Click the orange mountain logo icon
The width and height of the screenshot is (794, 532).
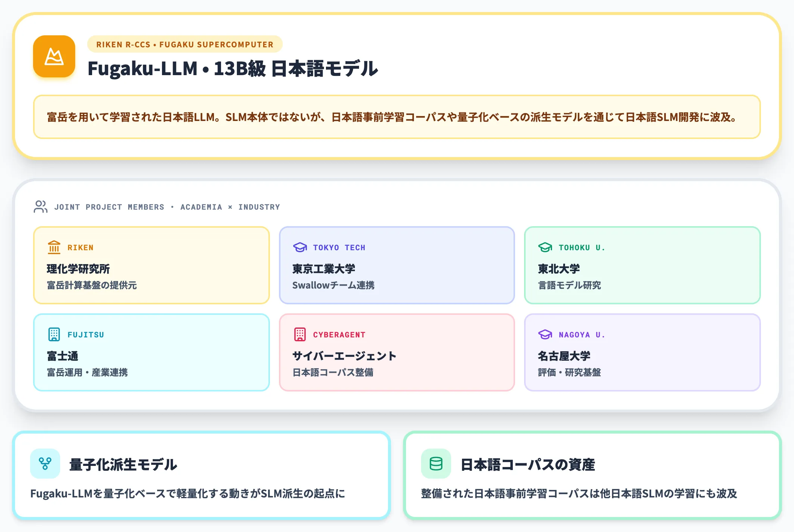54,56
